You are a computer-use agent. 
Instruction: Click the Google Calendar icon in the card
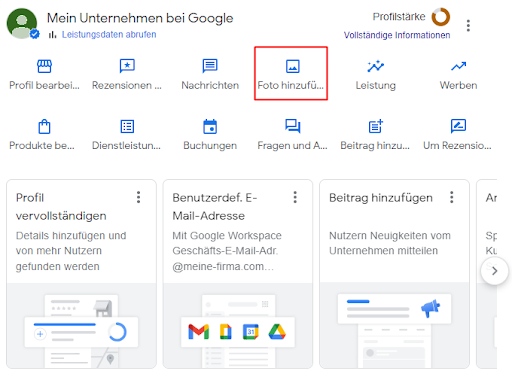coord(251,332)
